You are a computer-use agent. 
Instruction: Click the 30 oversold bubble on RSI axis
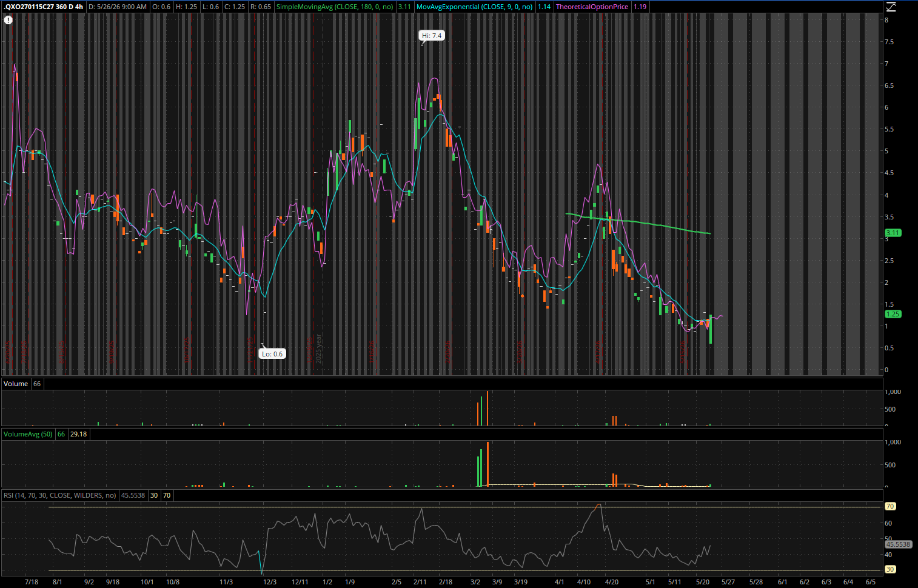(x=890, y=569)
